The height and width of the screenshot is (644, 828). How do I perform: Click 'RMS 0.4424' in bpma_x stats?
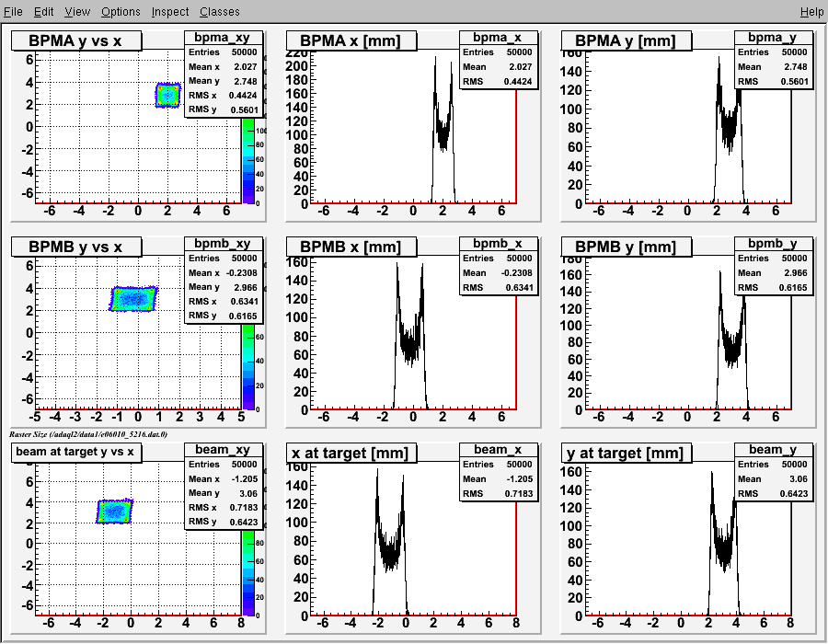(x=498, y=81)
